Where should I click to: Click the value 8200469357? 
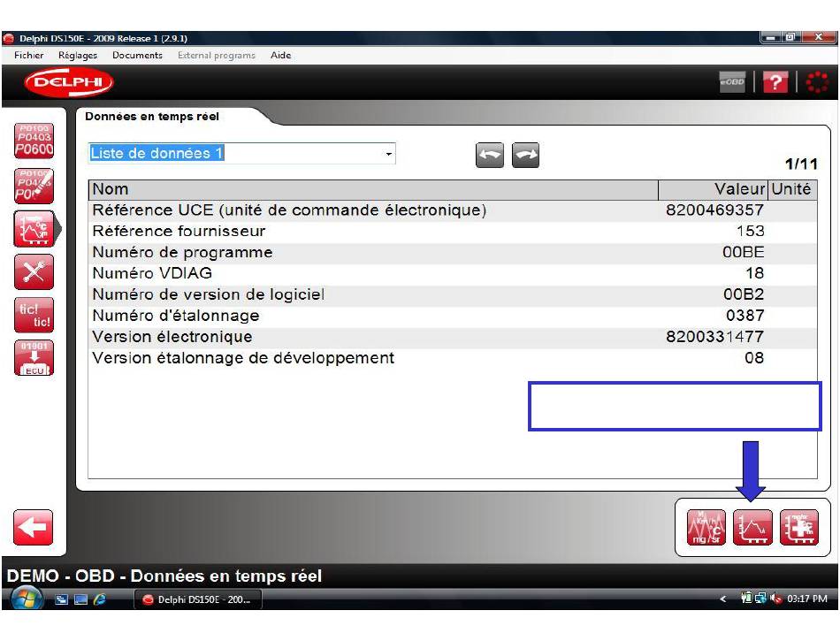[x=714, y=210]
